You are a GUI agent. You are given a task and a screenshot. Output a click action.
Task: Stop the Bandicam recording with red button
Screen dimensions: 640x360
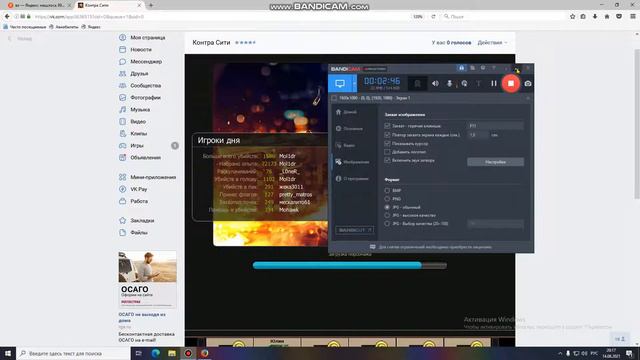[511, 83]
